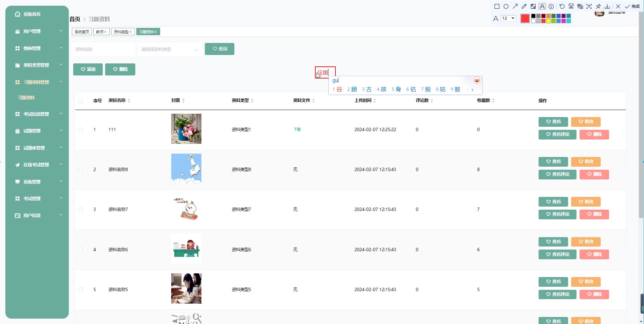Image resolution: width=644 pixels, height=324 pixels.
Task: Open the 请选择资料类型 dropdown
Action: [x=170, y=49]
